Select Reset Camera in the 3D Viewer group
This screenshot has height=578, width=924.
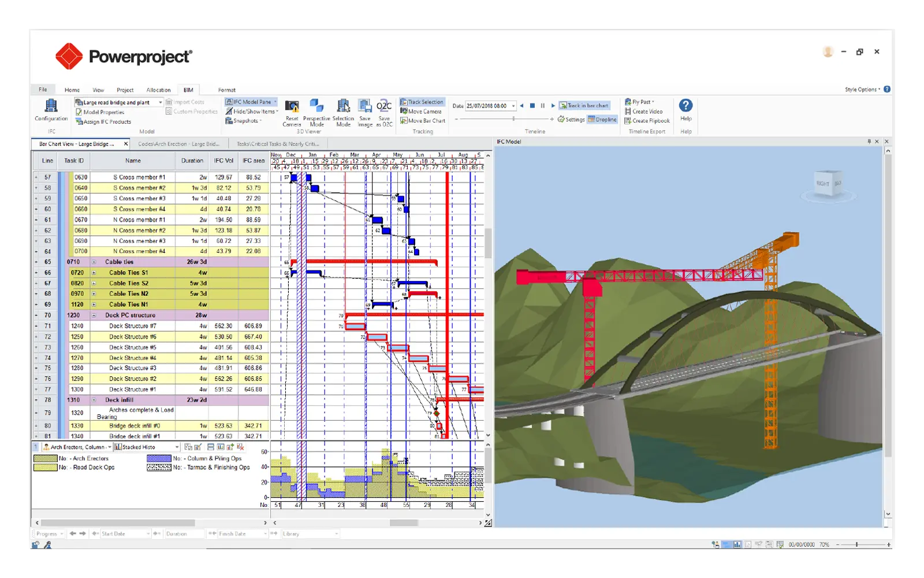(x=292, y=113)
